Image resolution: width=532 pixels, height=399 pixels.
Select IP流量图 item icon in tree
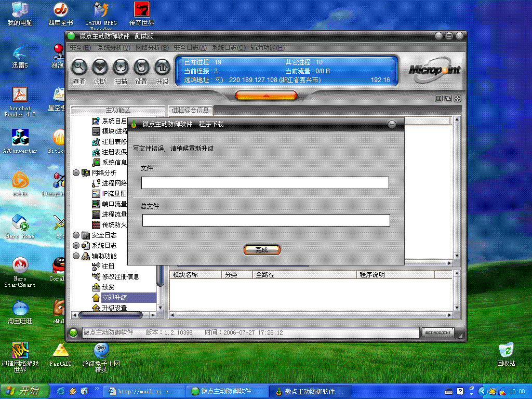pyautogui.click(x=96, y=194)
